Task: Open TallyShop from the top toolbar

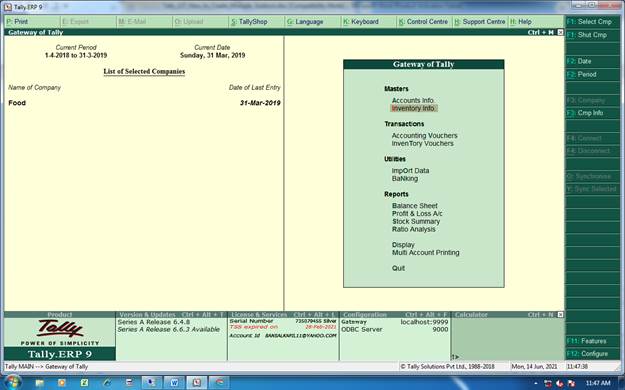Action: [249, 22]
